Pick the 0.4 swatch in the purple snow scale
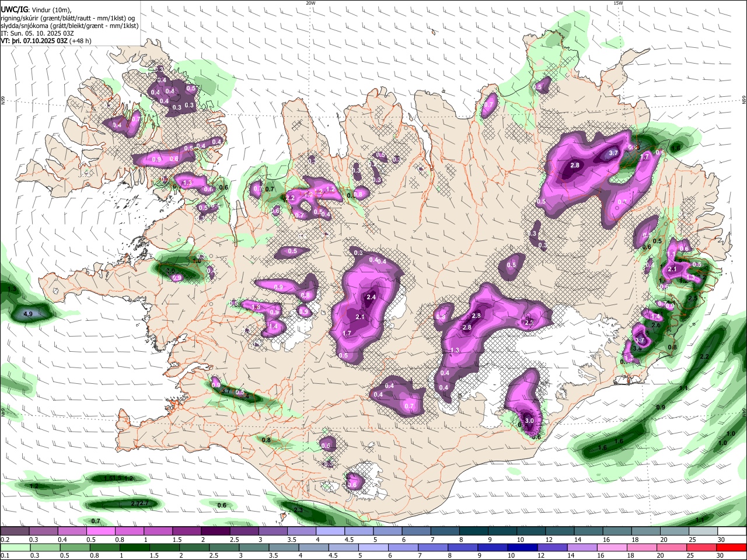747x560 pixels. coord(72,531)
